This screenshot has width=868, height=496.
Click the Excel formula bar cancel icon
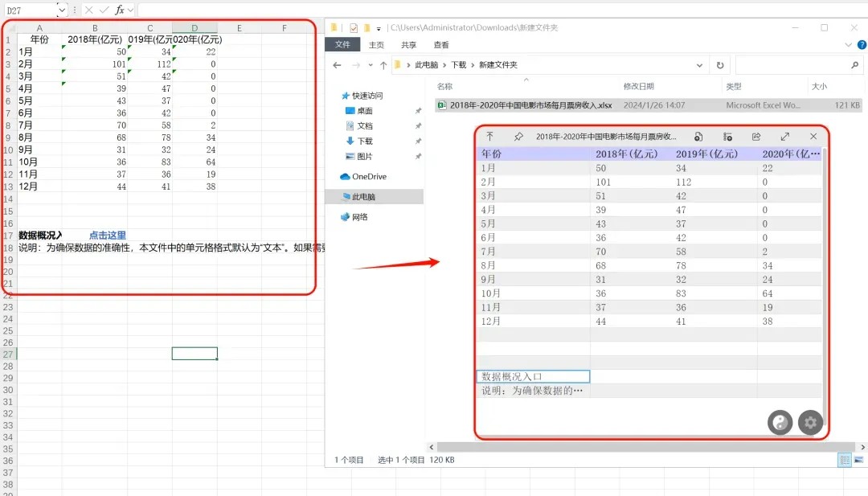(x=88, y=10)
